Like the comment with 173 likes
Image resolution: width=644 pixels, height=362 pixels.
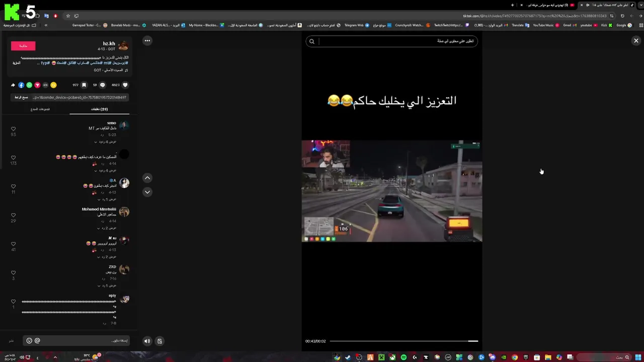coord(13,158)
